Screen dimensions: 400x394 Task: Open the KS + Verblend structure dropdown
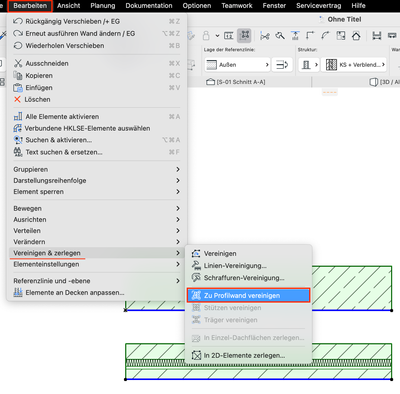354,65
